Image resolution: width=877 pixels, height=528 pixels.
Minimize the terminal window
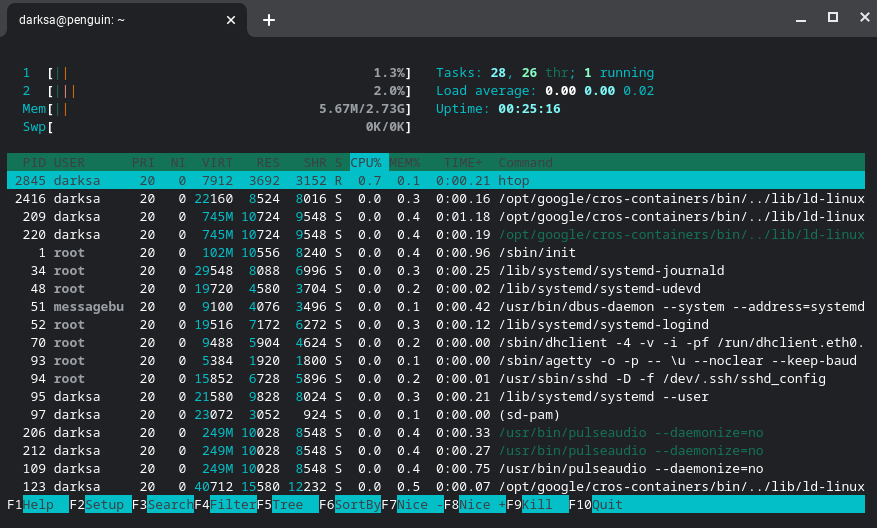point(800,18)
